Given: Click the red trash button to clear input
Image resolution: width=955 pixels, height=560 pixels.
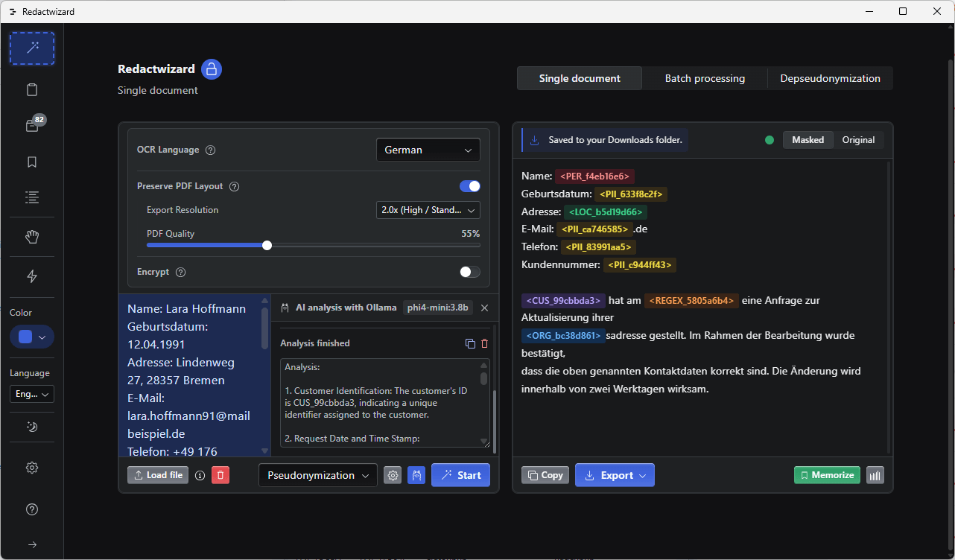Looking at the screenshot, I should click(x=220, y=475).
